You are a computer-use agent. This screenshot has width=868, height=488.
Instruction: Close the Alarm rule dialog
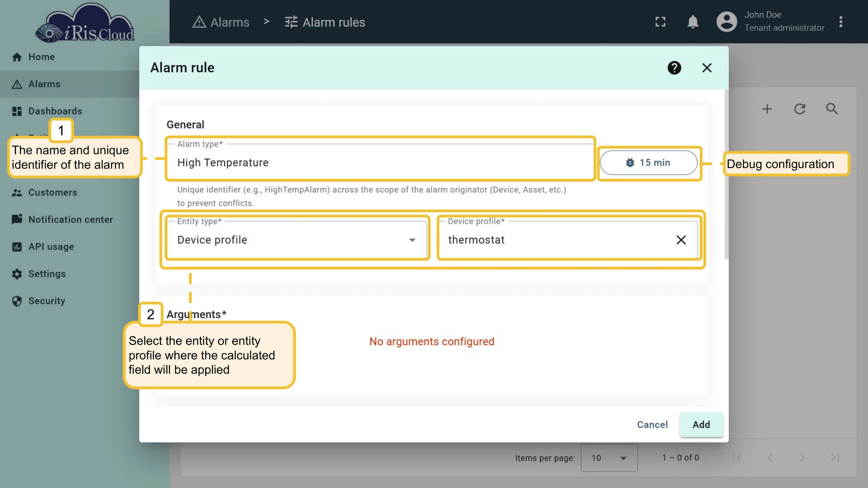[x=707, y=68]
